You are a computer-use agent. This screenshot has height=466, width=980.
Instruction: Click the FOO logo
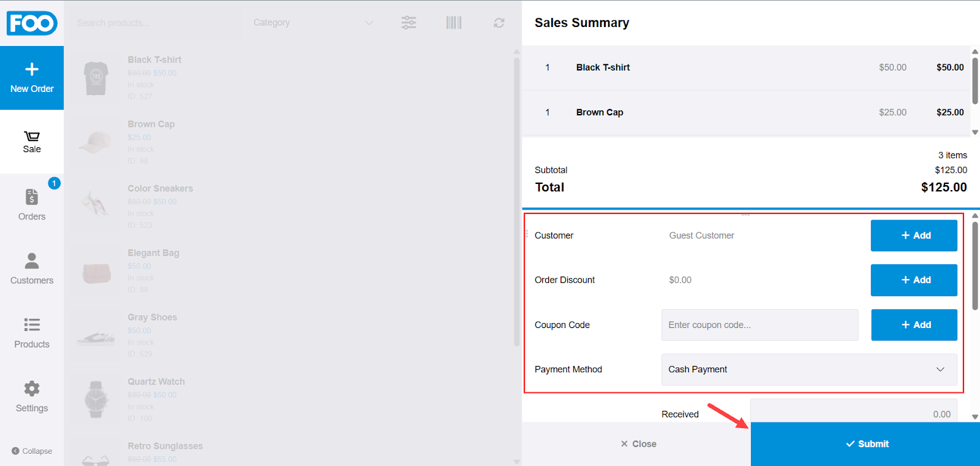(x=32, y=23)
